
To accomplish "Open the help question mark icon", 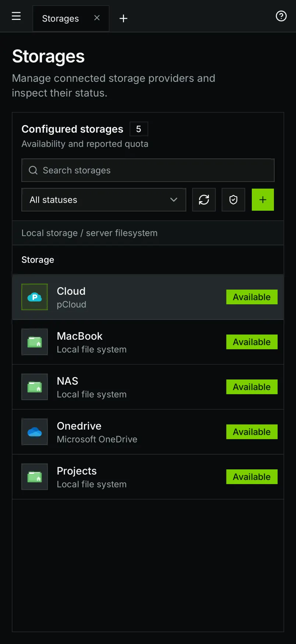I will (x=281, y=16).
